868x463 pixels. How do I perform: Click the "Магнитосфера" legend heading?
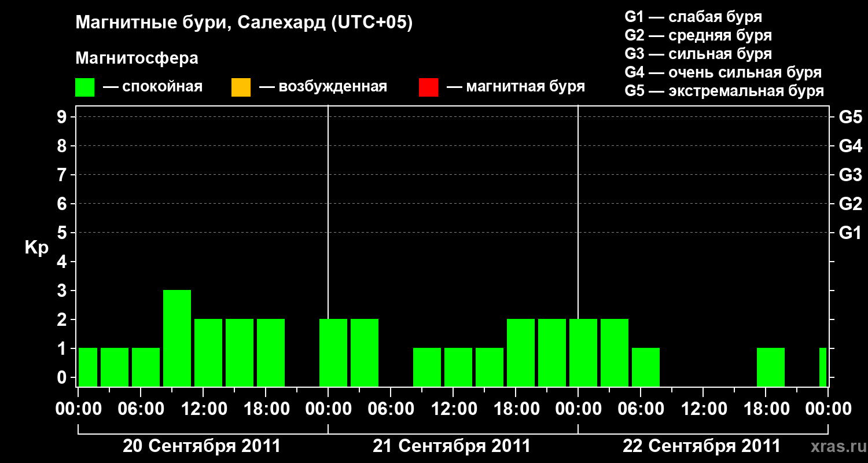point(137,58)
